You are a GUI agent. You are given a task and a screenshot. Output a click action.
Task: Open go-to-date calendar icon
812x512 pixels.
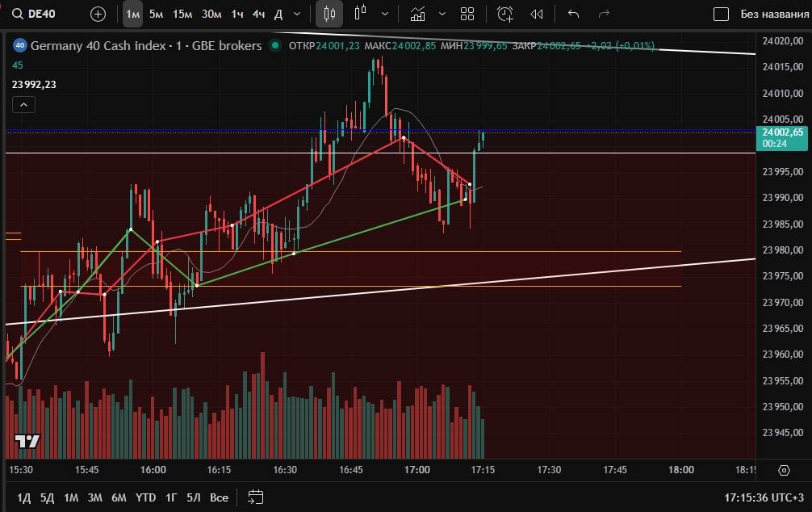256,497
